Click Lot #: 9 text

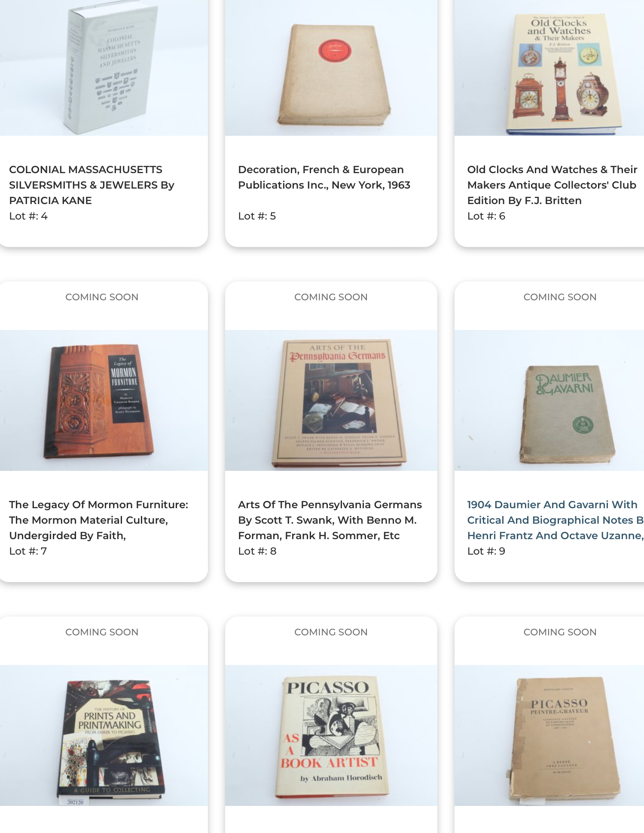tap(486, 551)
